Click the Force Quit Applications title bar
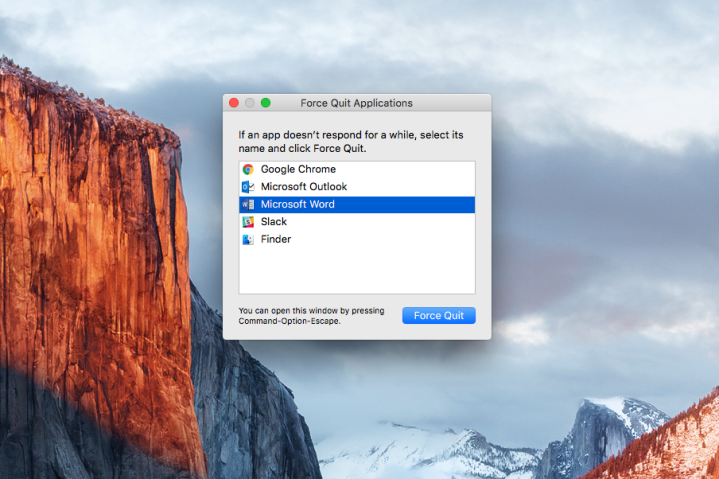719x479 pixels. coord(356,103)
